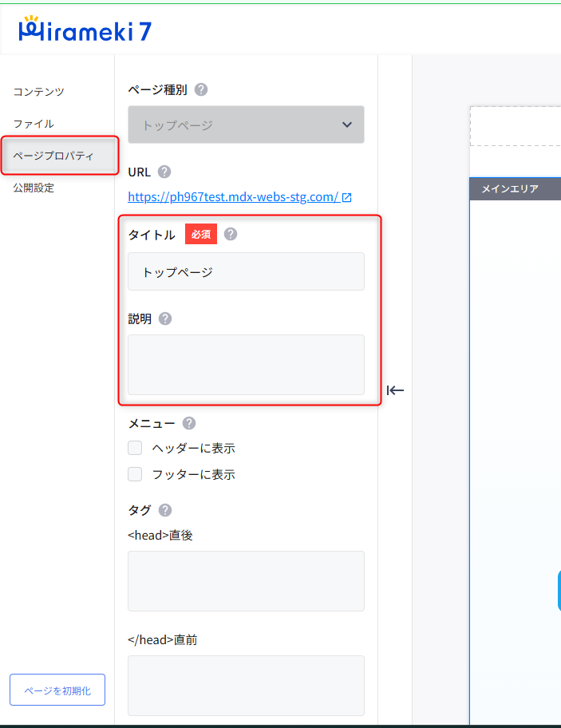561x728 pixels.
Task: Click the タイトル text field
Action: point(246,271)
